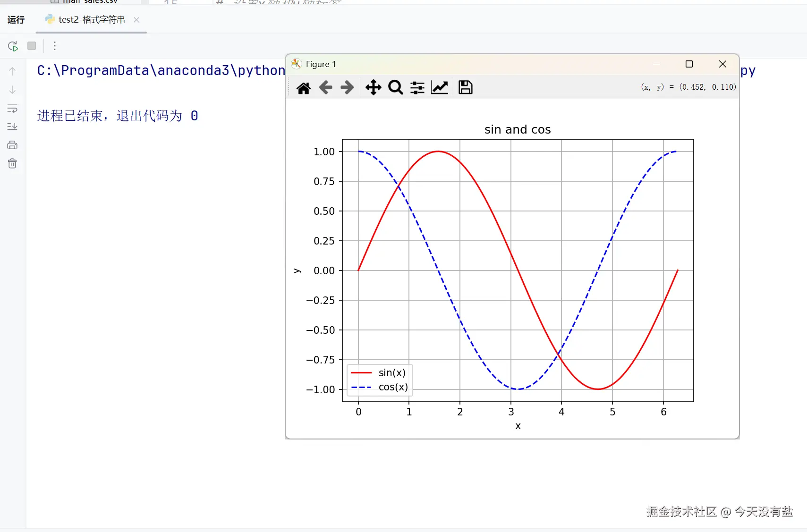
Task: Toggle the Pan tool in Figure 1
Action: tap(373, 87)
